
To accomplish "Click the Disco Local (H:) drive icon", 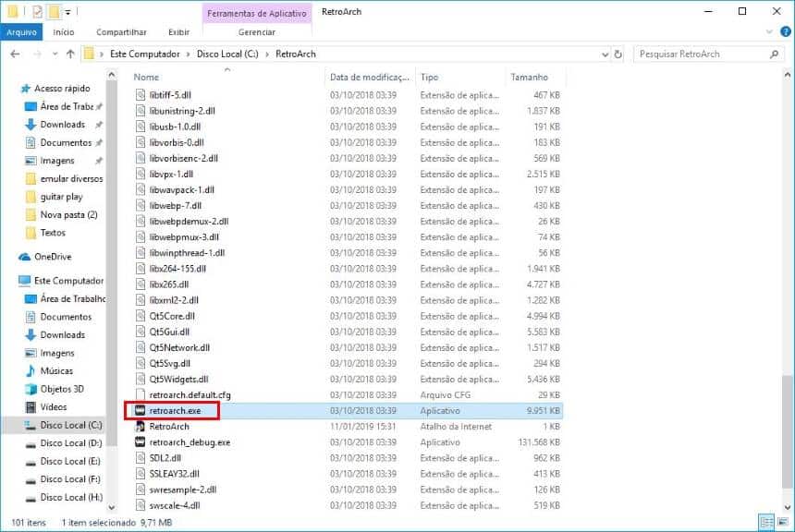I will point(31,498).
